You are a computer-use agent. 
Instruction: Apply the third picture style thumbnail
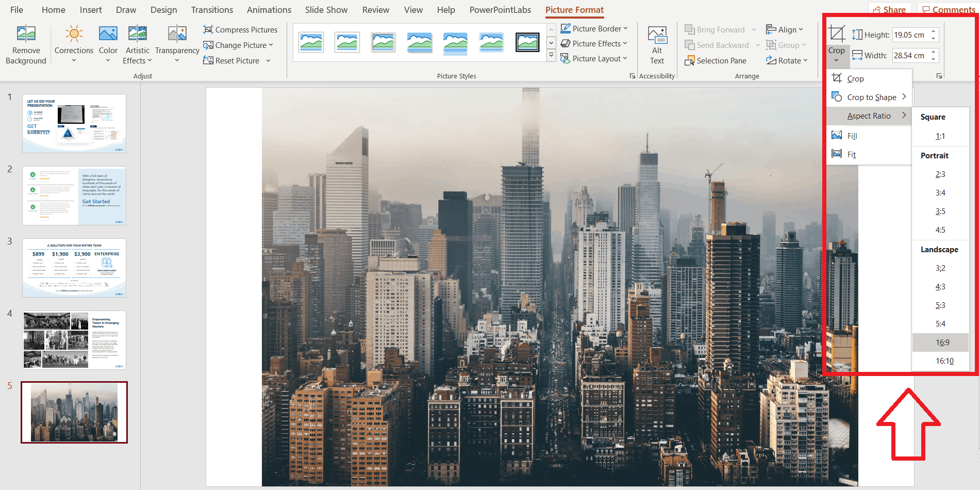pos(383,42)
